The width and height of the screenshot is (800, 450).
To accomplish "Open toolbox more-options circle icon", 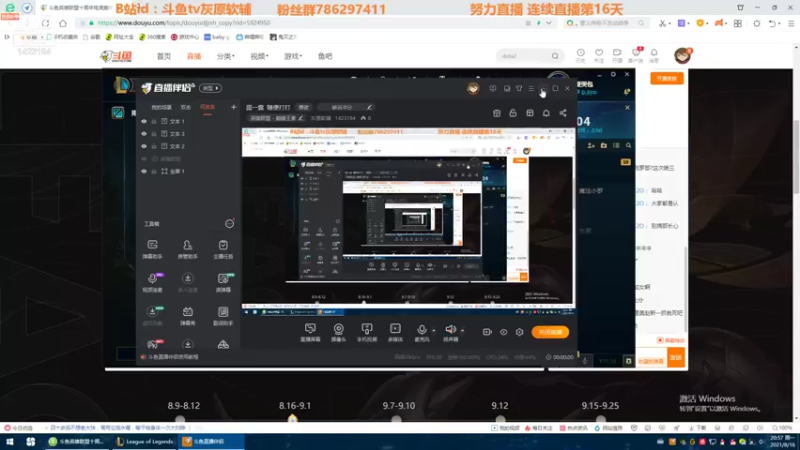I will click(229, 223).
